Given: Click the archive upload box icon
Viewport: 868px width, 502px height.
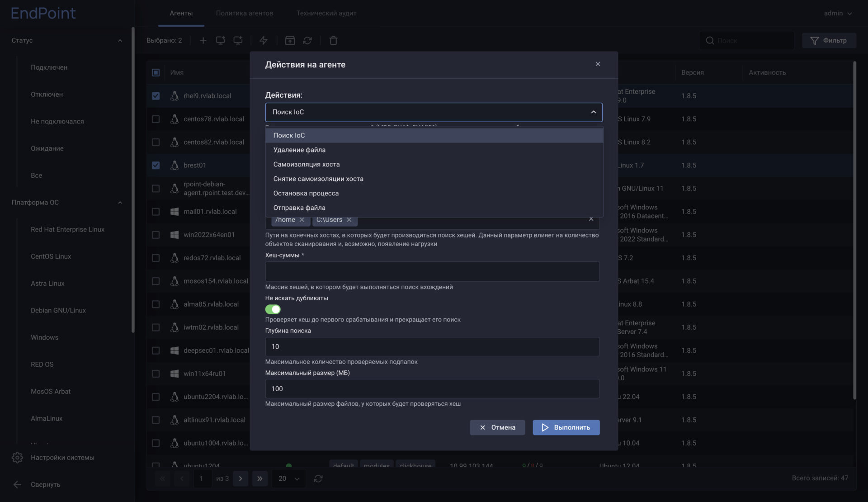Looking at the screenshot, I should 290,41.
